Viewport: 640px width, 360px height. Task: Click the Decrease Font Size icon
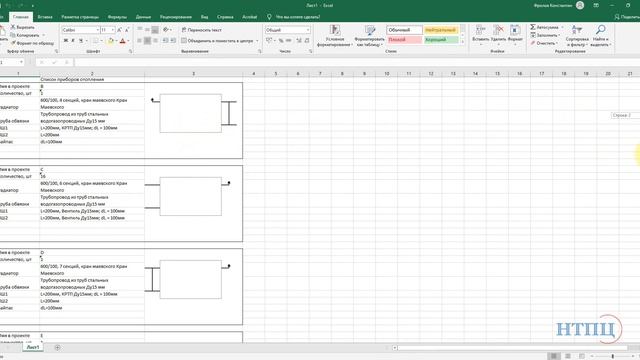[x=127, y=30]
